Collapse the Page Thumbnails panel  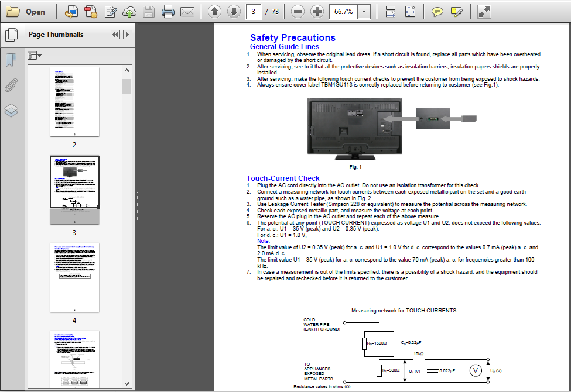pos(115,35)
